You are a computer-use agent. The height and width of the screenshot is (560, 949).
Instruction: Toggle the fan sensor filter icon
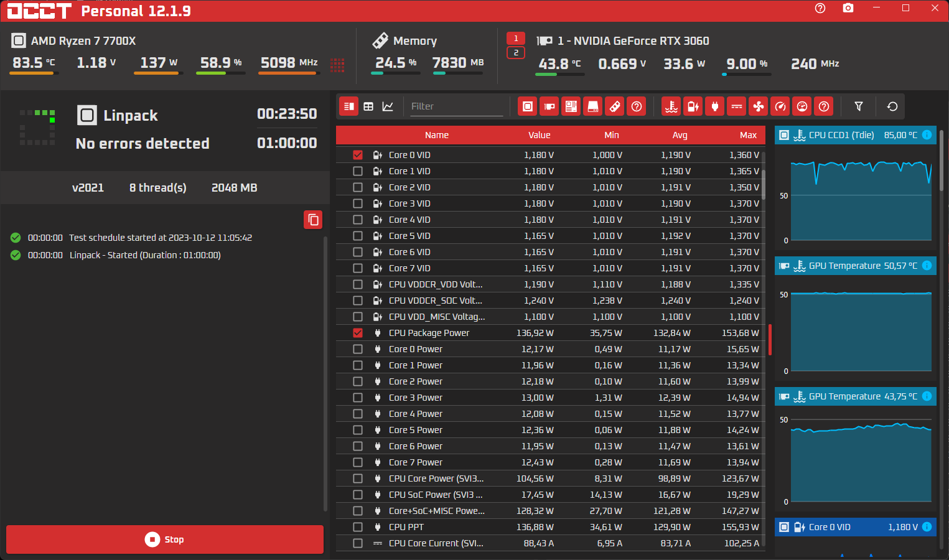[x=759, y=106]
